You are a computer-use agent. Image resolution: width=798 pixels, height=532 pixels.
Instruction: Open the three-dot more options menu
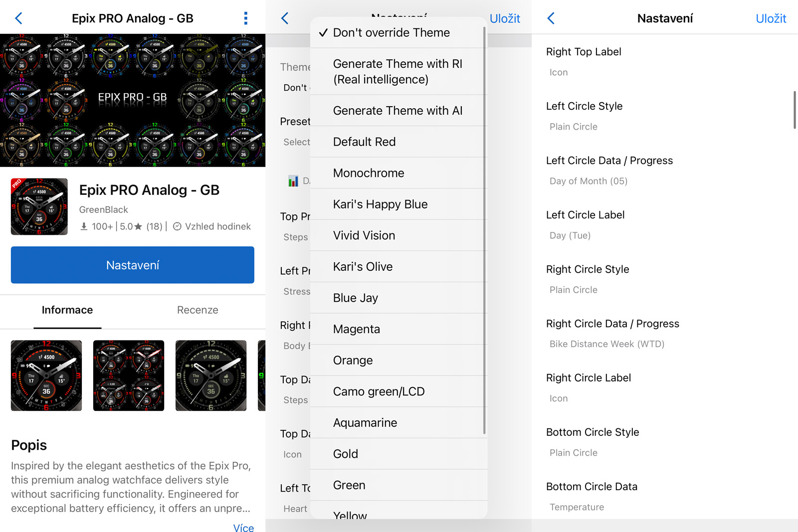click(245, 18)
